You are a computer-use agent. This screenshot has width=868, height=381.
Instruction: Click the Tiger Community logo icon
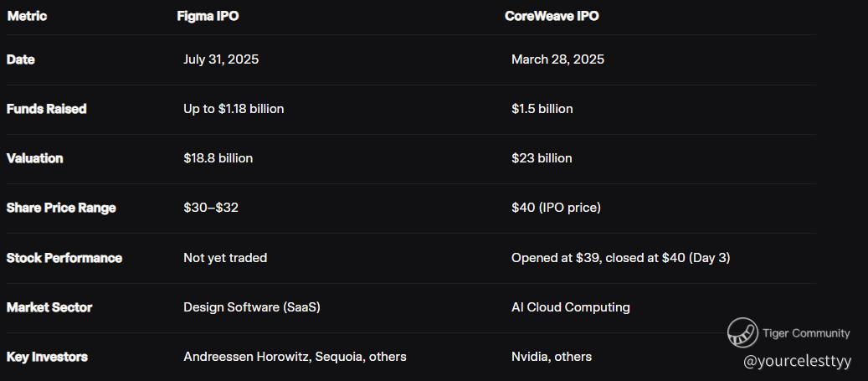(742, 332)
